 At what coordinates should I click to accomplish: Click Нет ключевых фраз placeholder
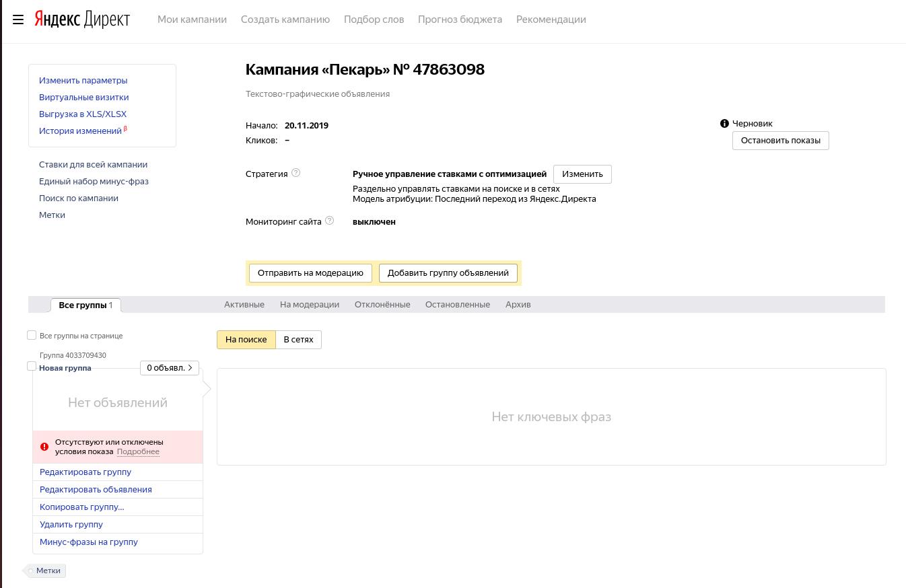click(551, 417)
